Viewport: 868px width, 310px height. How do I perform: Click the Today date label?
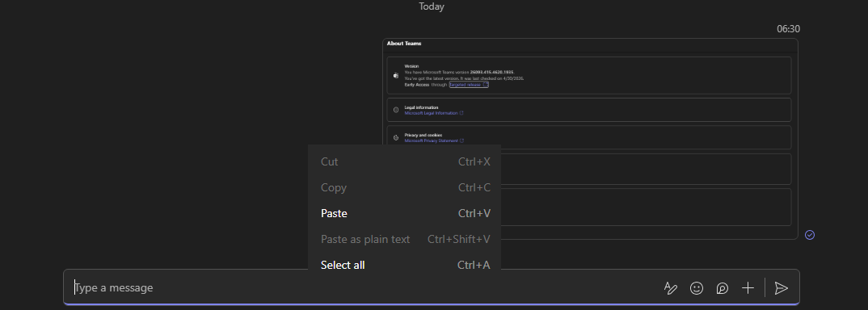coord(432,6)
